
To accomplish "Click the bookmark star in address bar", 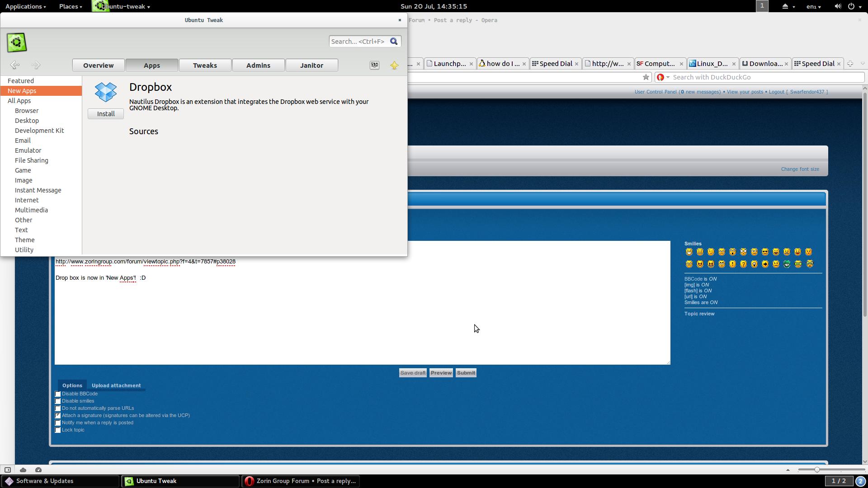I will pos(646,77).
